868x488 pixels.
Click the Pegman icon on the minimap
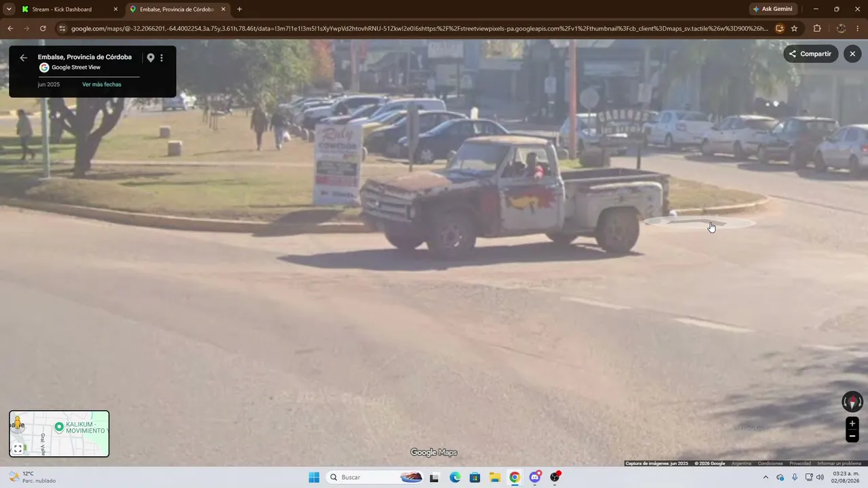(x=17, y=423)
